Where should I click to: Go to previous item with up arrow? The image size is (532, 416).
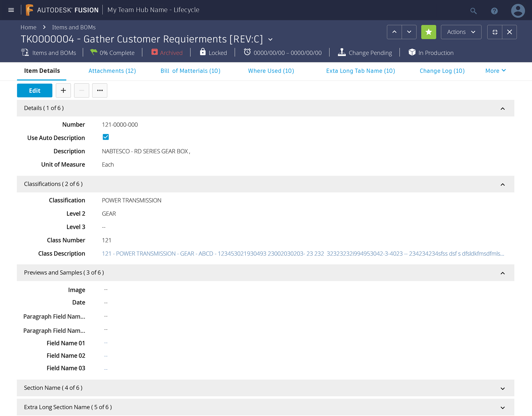tap(394, 32)
